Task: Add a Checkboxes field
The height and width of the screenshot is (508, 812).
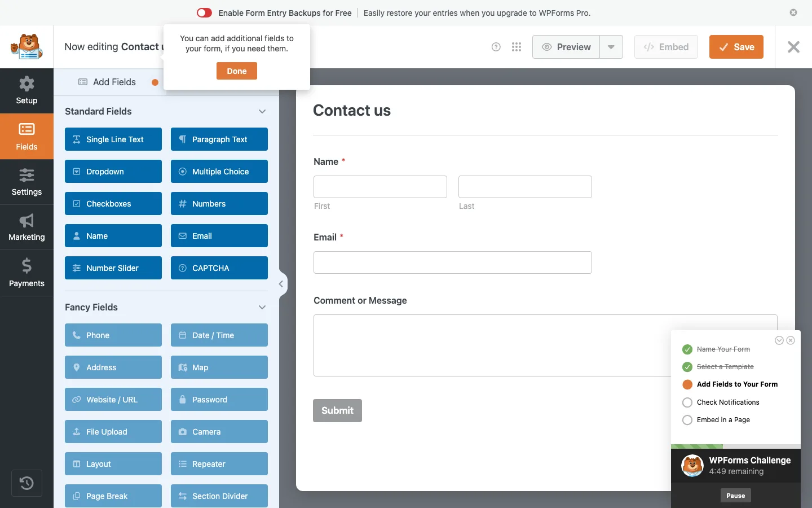Action: click(113, 204)
